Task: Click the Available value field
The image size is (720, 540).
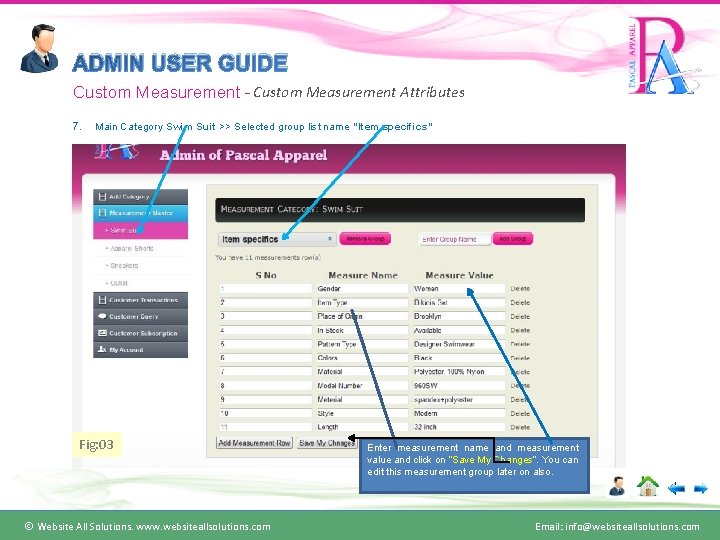Action: 458,330
